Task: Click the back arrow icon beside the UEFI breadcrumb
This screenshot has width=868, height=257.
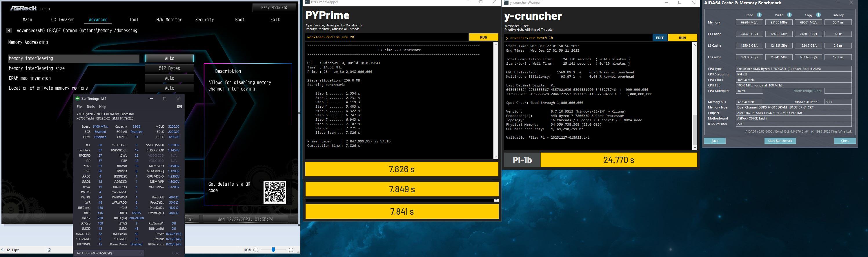Action: click(x=9, y=30)
